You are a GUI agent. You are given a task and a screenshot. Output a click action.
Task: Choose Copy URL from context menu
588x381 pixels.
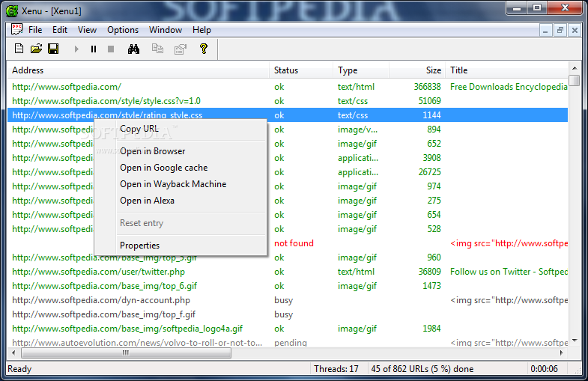pyautogui.click(x=181, y=129)
